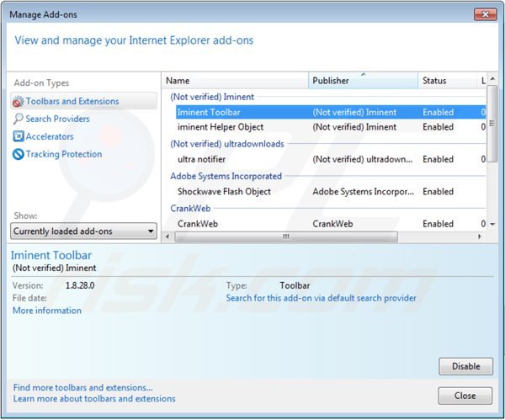Collapse the CrankWeb group header

(x=190, y=208)
